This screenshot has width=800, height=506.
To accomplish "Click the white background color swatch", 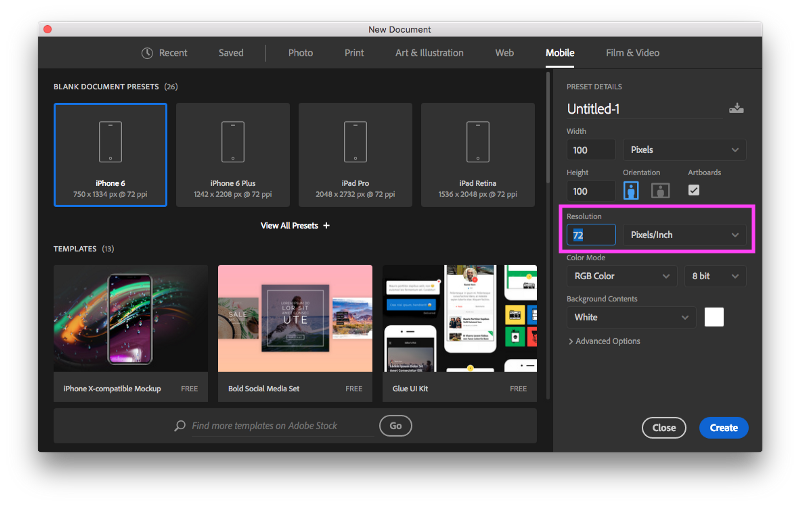I will (714, 317).
